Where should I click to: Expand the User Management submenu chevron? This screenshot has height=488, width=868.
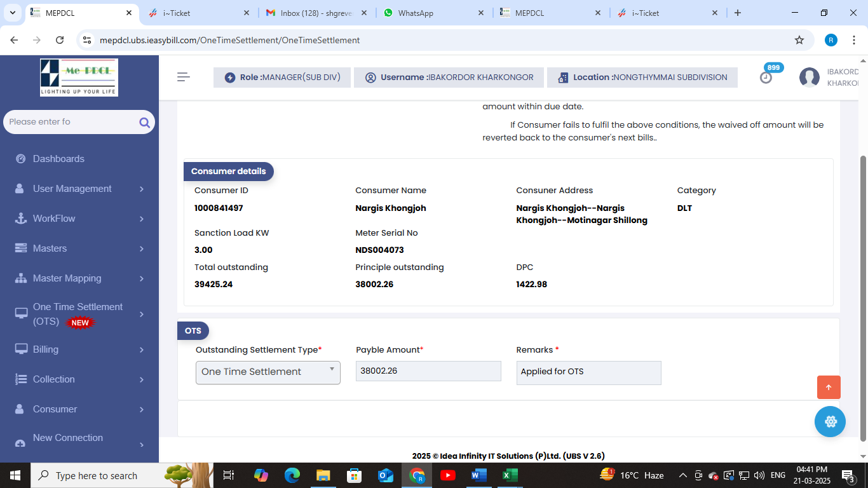coord(141,189)
